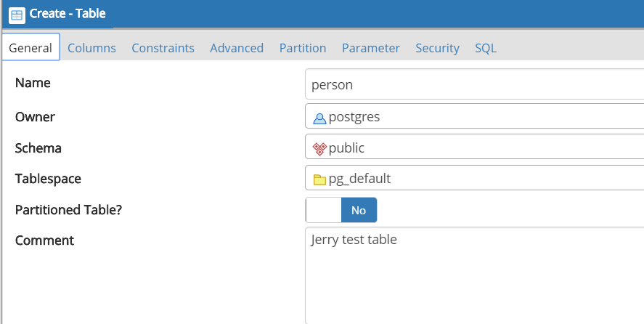The image size is (644, 324).
Task: Switch to the Security tab
Action: (437, 48)
